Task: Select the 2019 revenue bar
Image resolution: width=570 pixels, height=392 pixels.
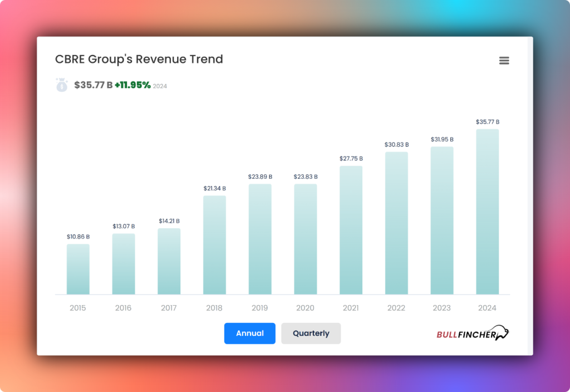Action: click(x=260, y=239)
